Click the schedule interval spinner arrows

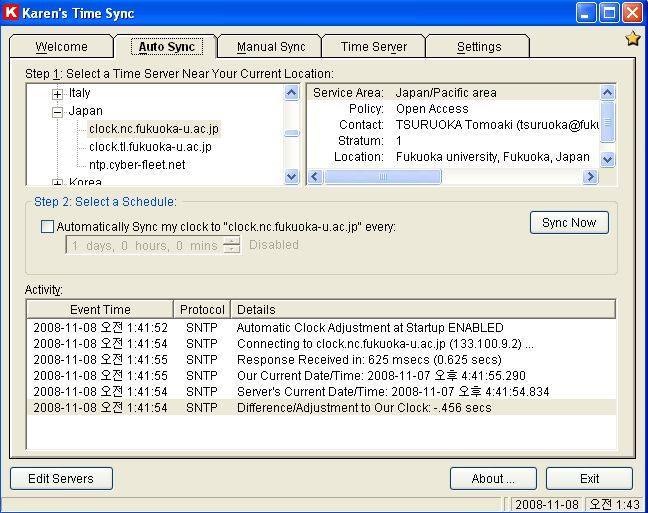pos(231,245)
